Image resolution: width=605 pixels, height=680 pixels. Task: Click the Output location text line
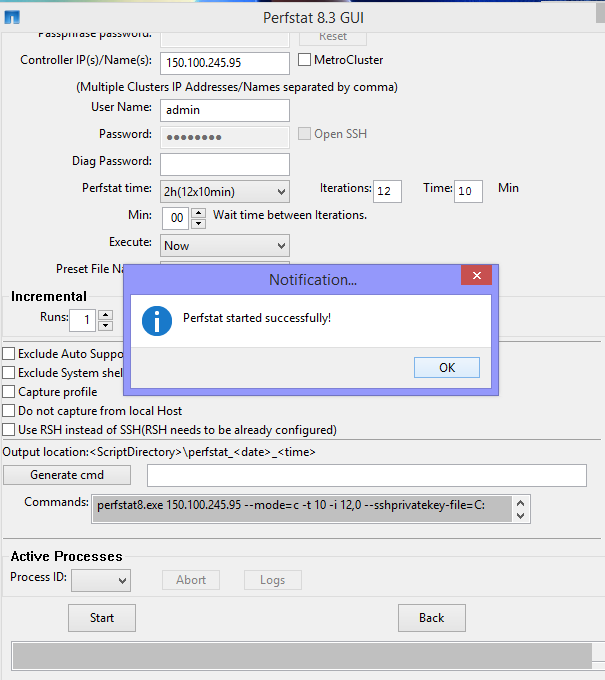click(159, 452)
